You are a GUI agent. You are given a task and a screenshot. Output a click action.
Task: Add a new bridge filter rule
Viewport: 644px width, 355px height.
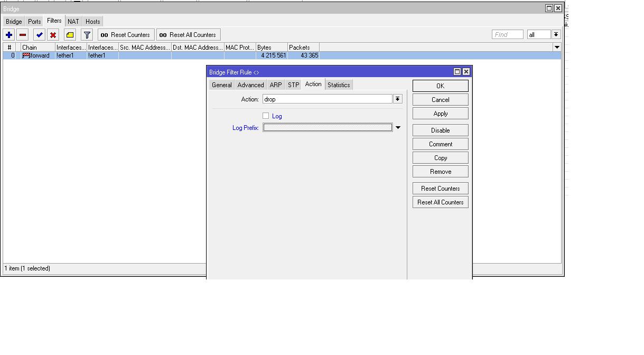(9, 35)
